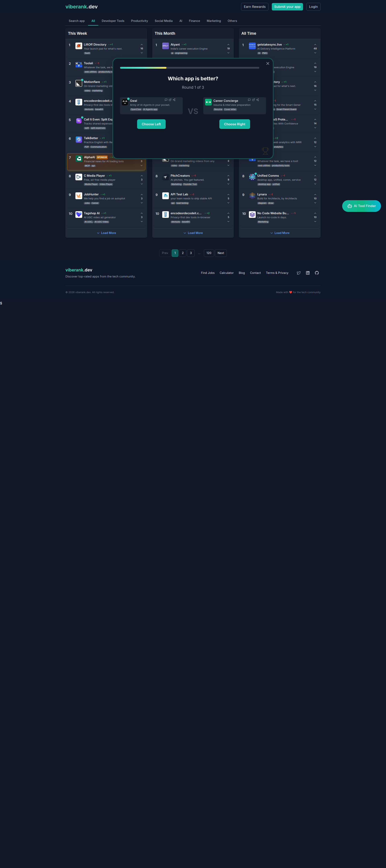386x868 pixels.
Task: Click the Gwal app logo
Action: point(125,102)
